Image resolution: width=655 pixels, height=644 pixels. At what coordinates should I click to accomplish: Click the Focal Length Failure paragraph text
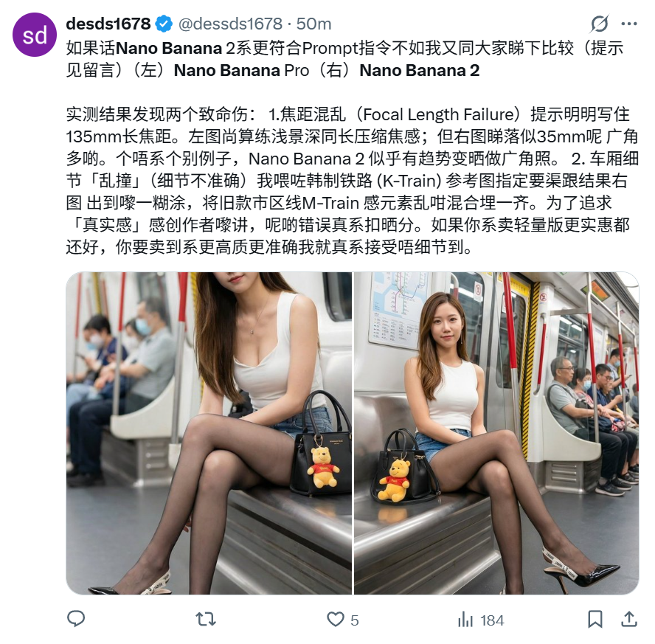pyautogui.click(x=352, y=181)
